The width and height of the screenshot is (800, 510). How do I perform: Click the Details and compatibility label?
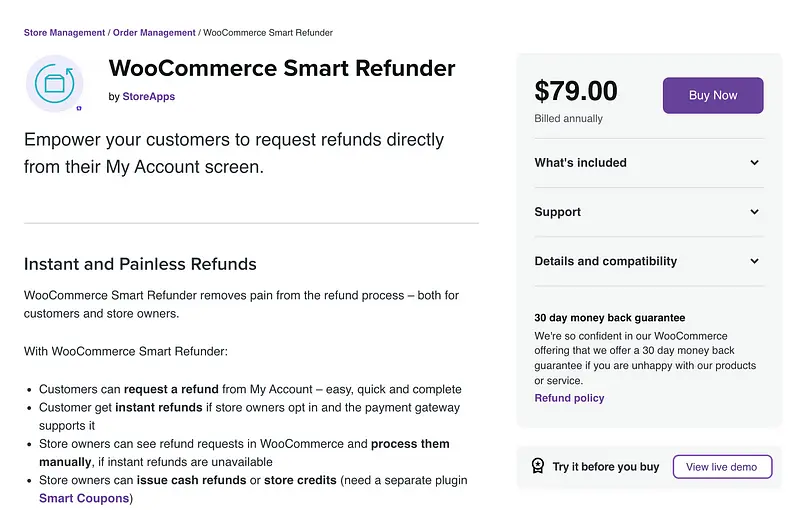pyautogui.click(x=606, y=261)
